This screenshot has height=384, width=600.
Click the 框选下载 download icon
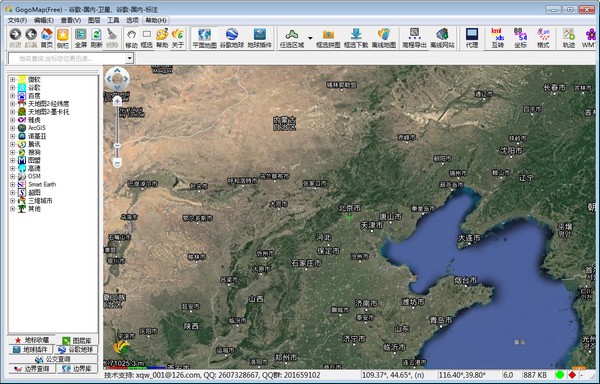pyautogui.click(x=356, y=38)
